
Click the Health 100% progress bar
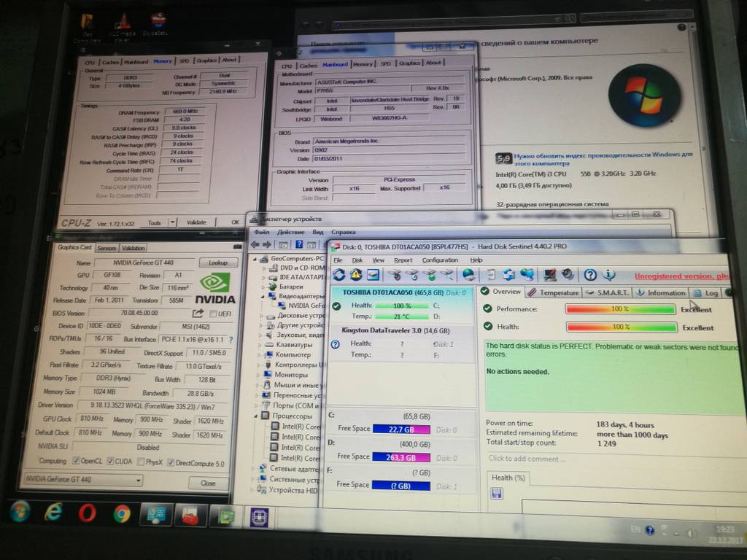(620, 327)
